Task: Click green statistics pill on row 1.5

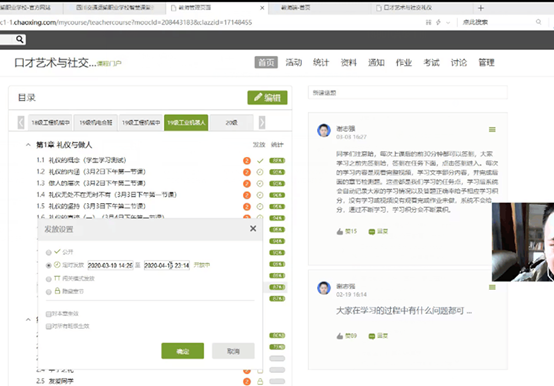Action: [x=277, y=207]
